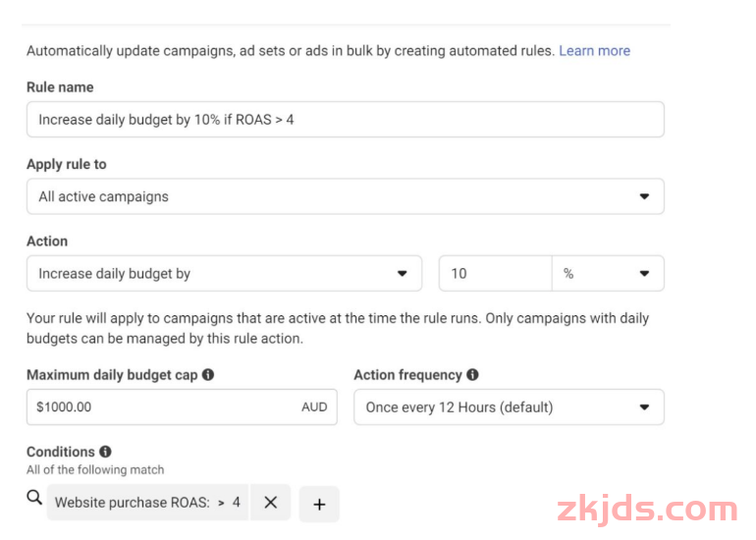Open the Increase daily budget by dropdown

pos(224,274)
